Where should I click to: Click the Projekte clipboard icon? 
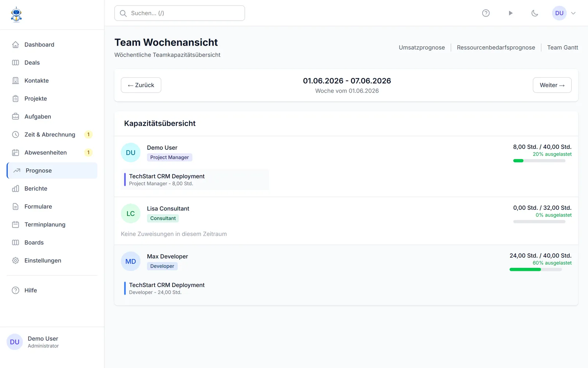(15, 99)
